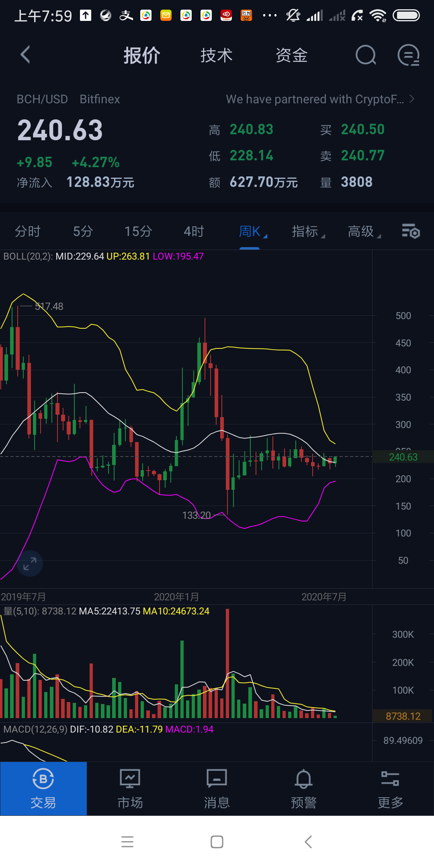Expand chart with fullscreen arrows icon
The image size is (434, 868).
coord(30,563)
